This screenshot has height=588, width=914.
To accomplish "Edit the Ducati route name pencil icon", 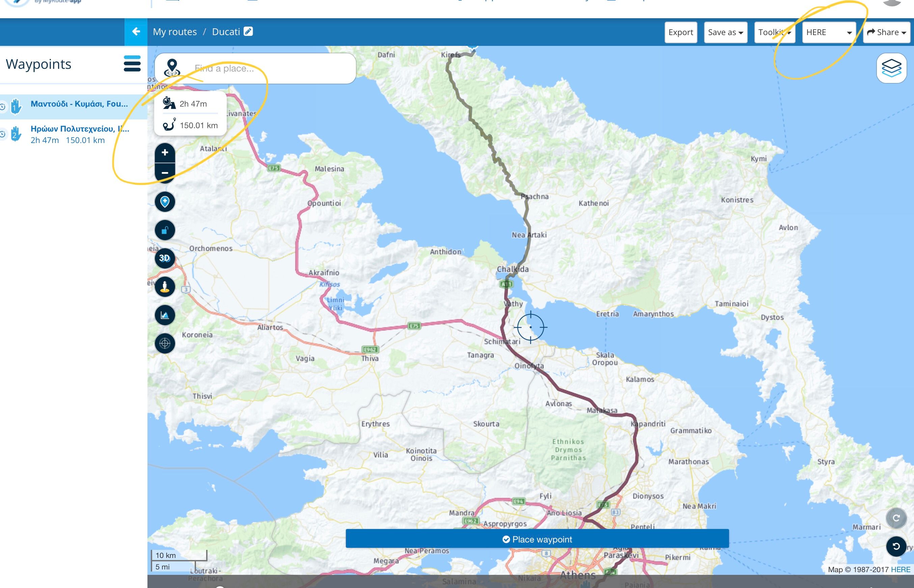I will point(248,31).
